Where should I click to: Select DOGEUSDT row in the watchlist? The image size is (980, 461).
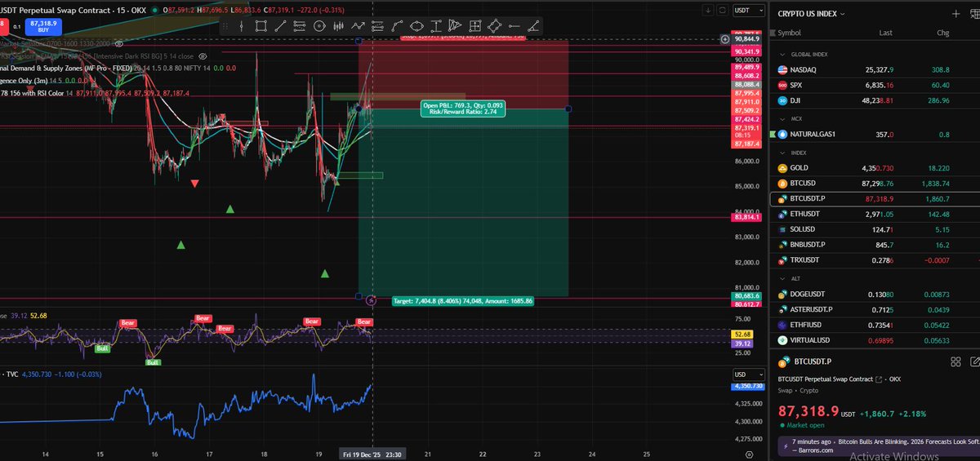pos(875,294)
